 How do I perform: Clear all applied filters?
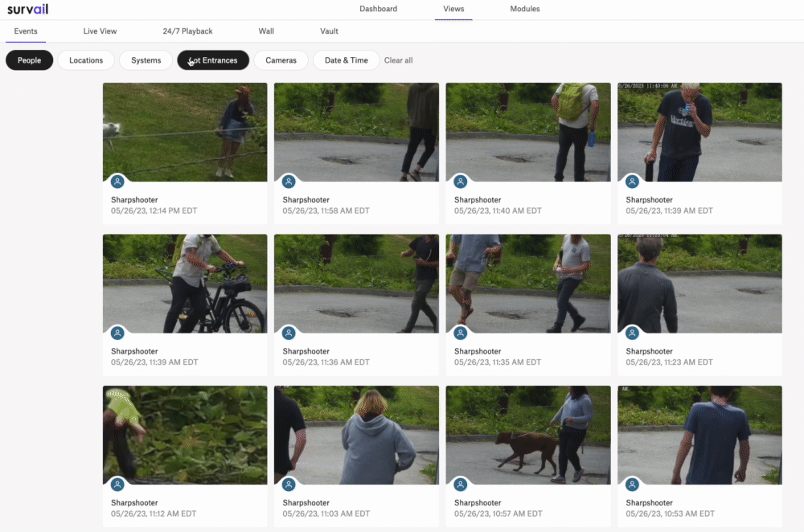399,60
